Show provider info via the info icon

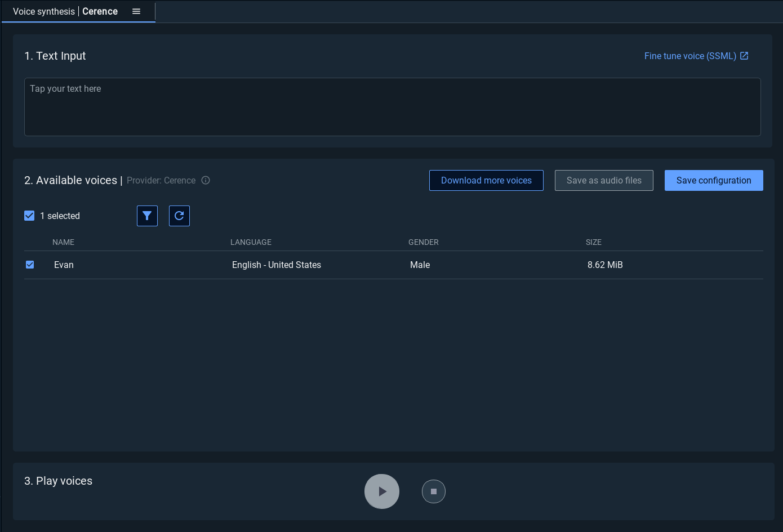tap(206, 180)
